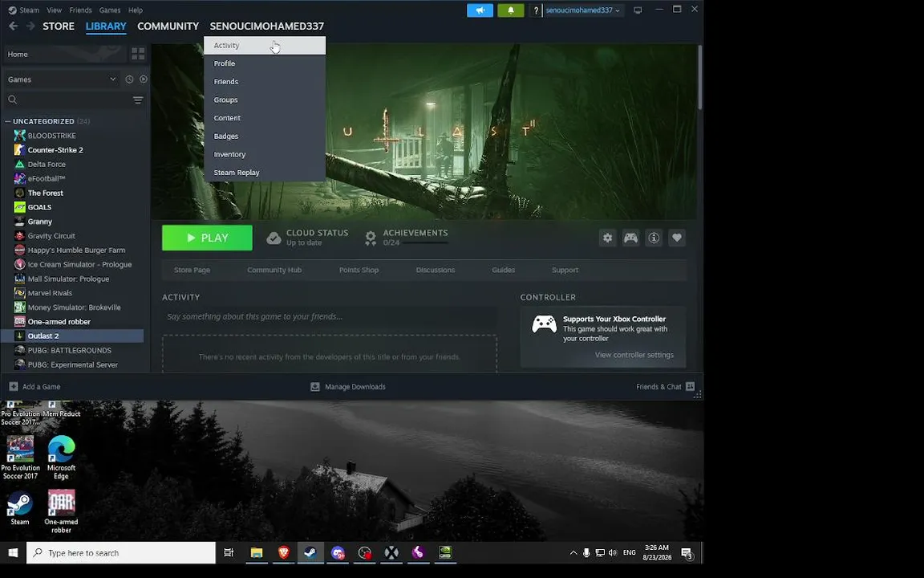Open Content menu entry
924x578 pixels.
pos(265,118)
